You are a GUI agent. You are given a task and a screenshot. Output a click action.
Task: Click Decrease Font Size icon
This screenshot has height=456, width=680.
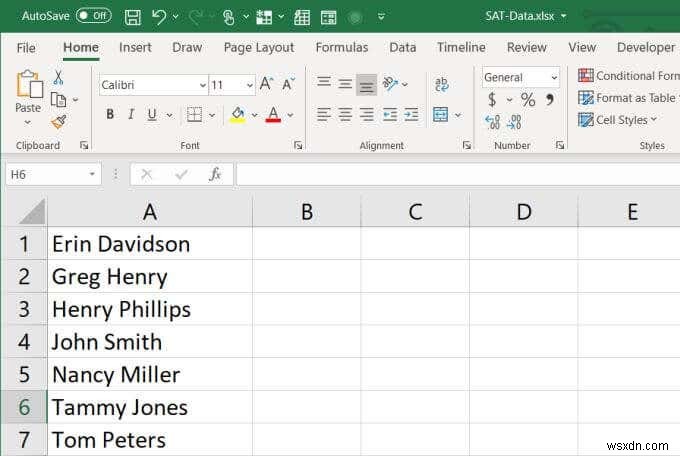click(288, 83)
